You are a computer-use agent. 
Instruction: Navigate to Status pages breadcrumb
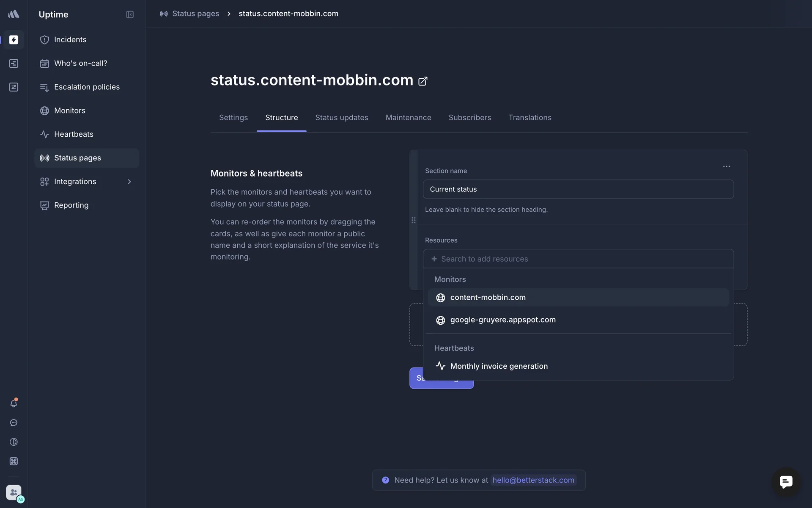click(195, 14)
